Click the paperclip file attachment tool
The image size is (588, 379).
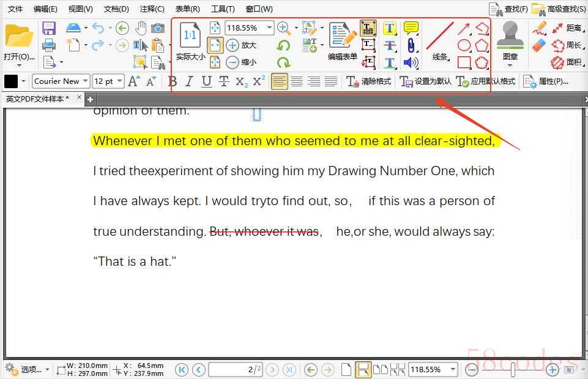click(x=411, y=45)
